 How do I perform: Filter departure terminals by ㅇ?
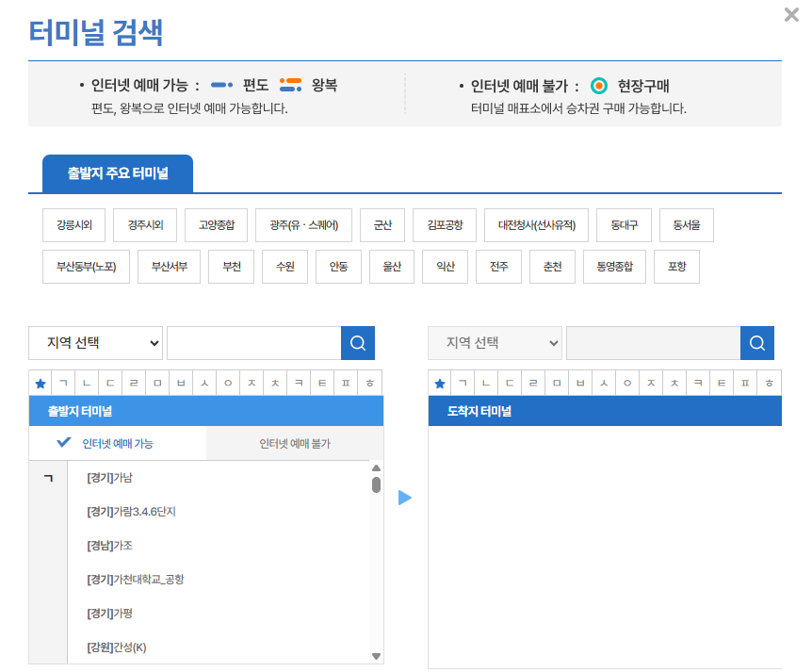(228, 384)
